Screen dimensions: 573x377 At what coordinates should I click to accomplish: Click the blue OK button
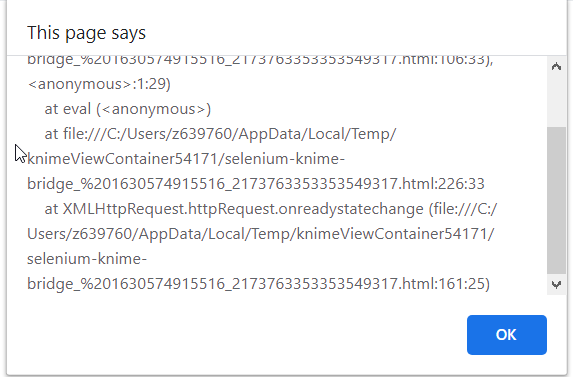pyautogui.click(x=506, y=335)
